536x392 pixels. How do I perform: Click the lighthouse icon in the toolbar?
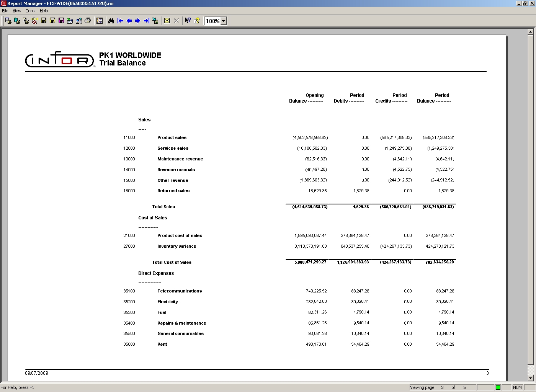tap(34, 21)
